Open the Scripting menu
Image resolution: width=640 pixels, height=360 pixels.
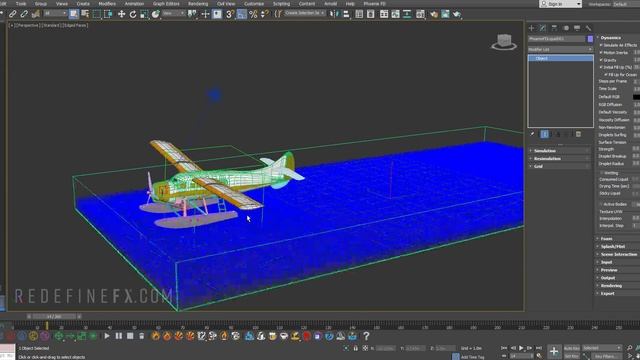point(281,4)
